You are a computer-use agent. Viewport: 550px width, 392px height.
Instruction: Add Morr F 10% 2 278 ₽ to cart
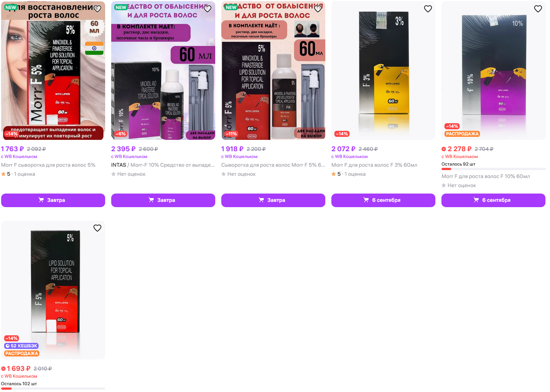coord(493,200)
